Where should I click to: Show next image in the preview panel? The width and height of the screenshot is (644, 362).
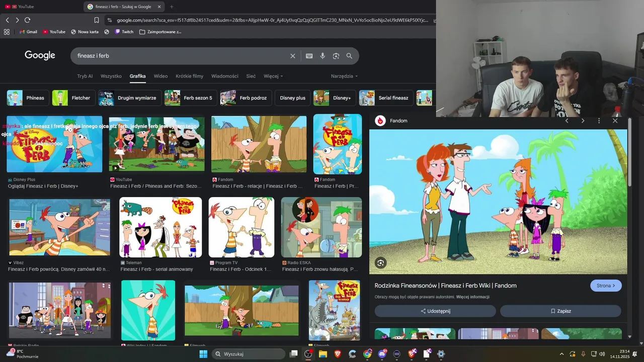(x=583, y=121)
